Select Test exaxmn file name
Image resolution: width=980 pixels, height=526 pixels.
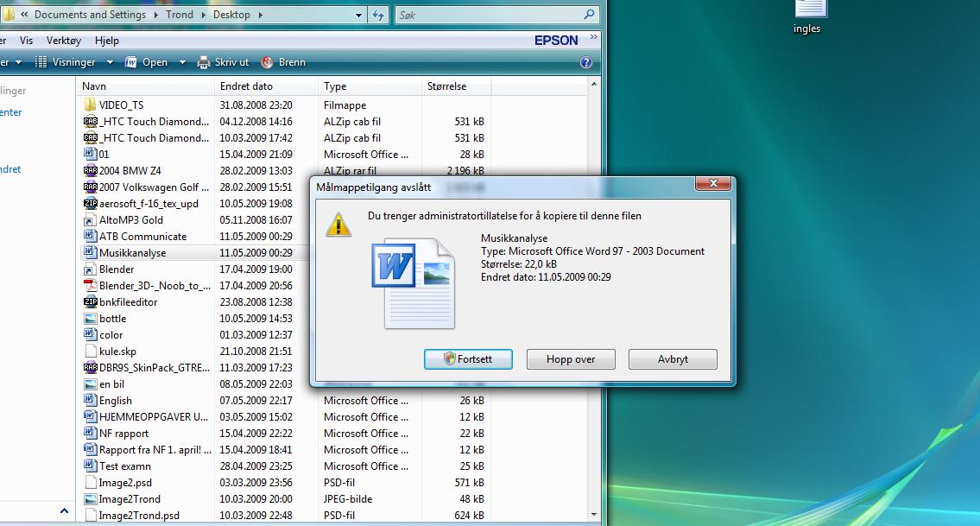tap(125, 466)
